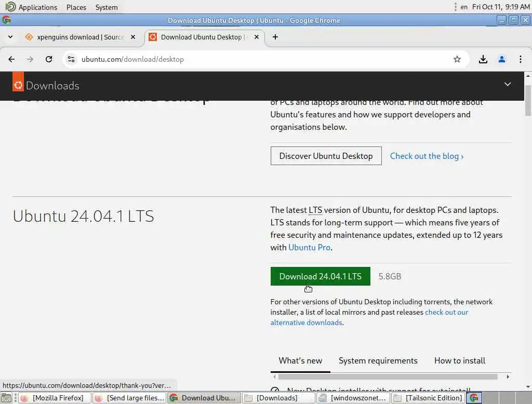Click the clock showing Fri Oct 11

coord(501,7)
